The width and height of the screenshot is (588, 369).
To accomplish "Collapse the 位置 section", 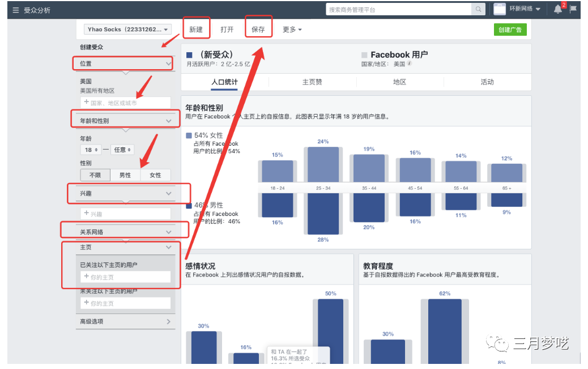I will click(x=168, y=64).
